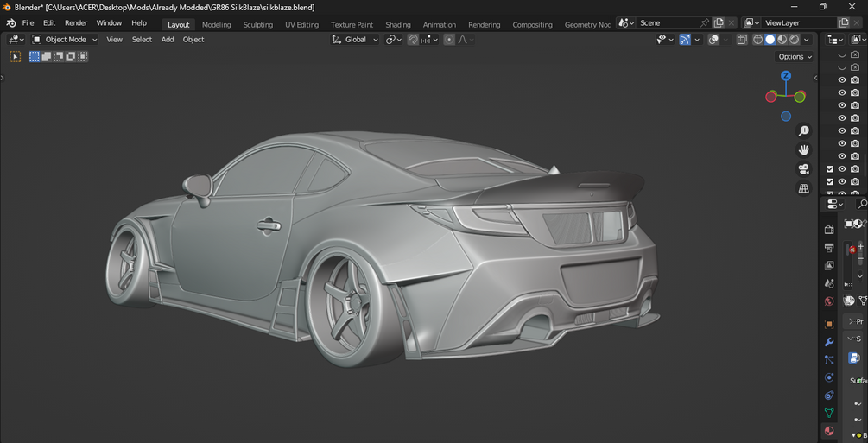Viewport: 868px width, 443px height.
Task: Click the green Y axis gizmo handle
Action: click(800, 97)
